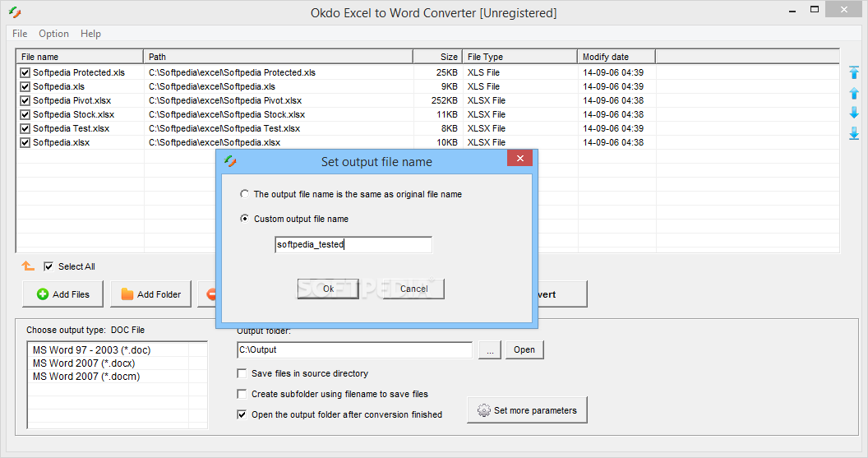Cancel the output file name dialog

[413, 289]
